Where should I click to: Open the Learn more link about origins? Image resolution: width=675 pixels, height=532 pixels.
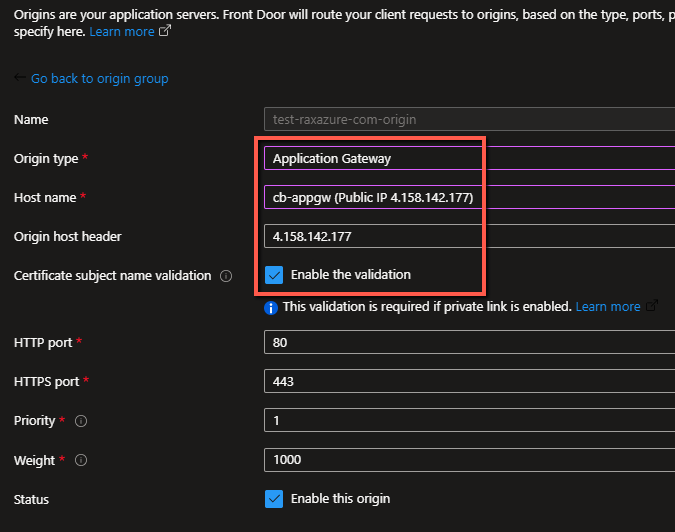pyautogui.click(x=122, y=31)
